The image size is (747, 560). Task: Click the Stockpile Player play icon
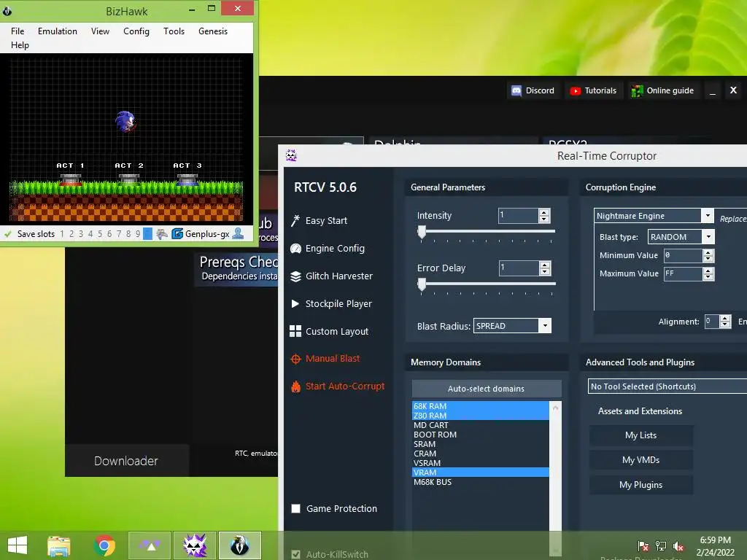(x=295, y=303)
